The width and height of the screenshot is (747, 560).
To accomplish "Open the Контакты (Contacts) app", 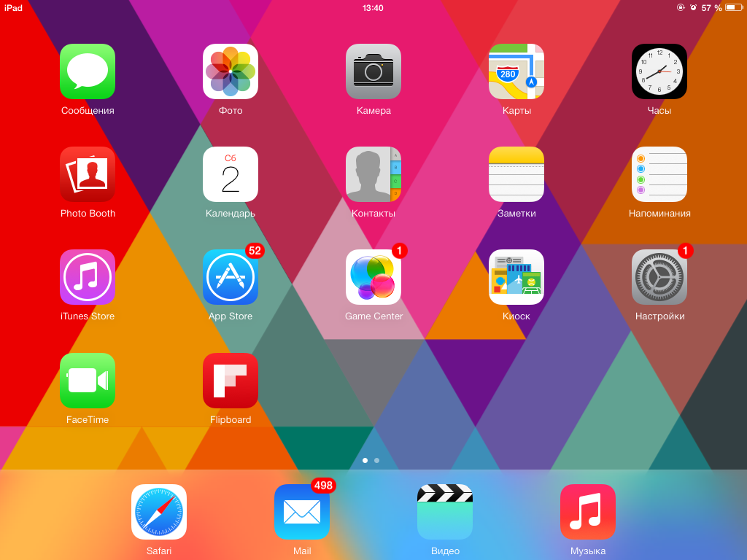I will click(373, 174).
